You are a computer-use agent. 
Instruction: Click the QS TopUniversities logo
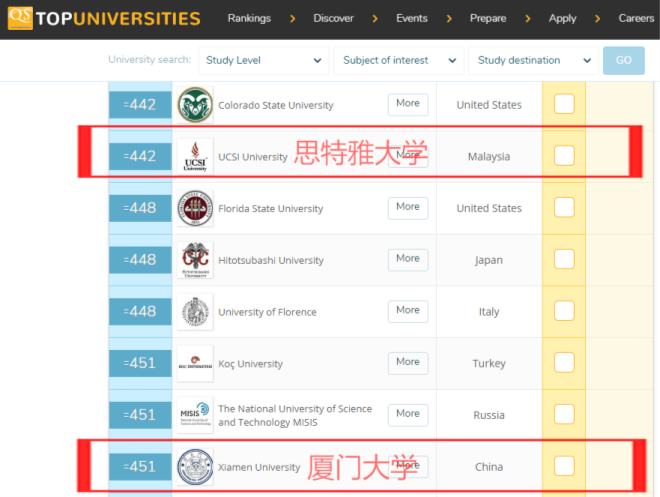pyautogui.click(x=104, y=18)
